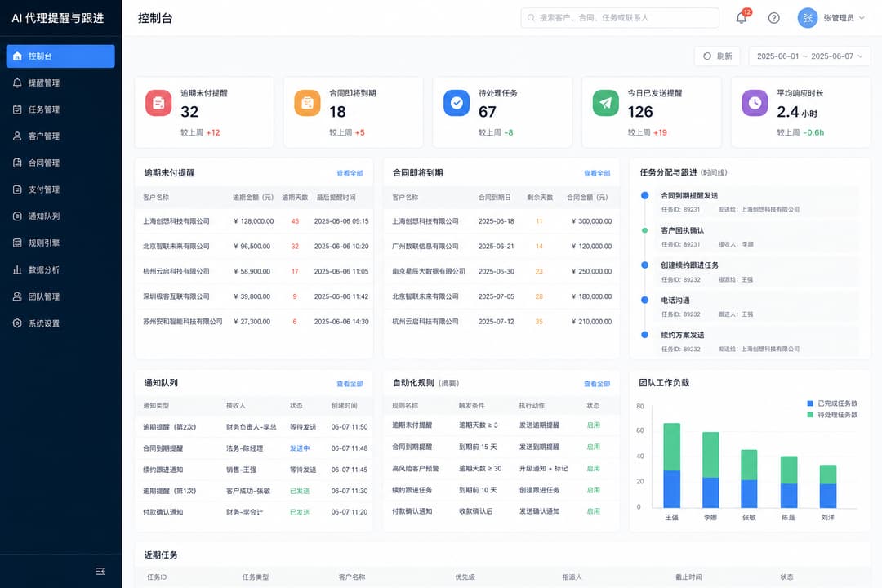
Task: Focus the search customers and contracts field
Action: [x=620, y=18]
